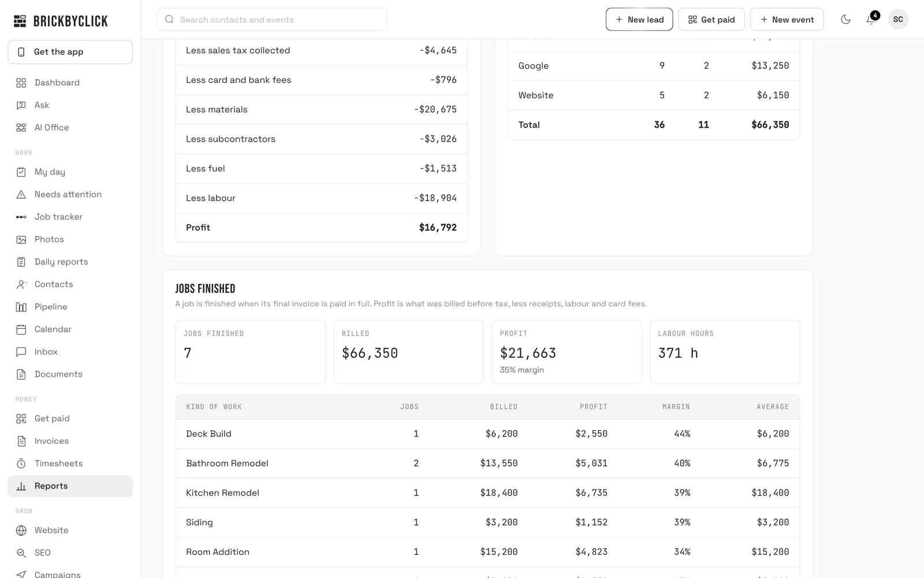
Task: Click the Contacts person icon
Action: pos(21,284)
